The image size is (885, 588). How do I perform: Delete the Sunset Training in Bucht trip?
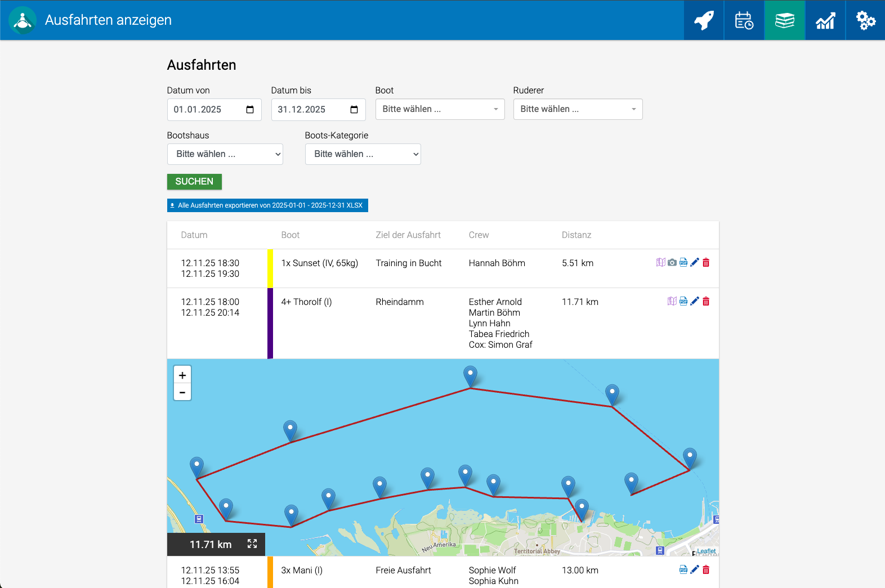pos(706,262)
